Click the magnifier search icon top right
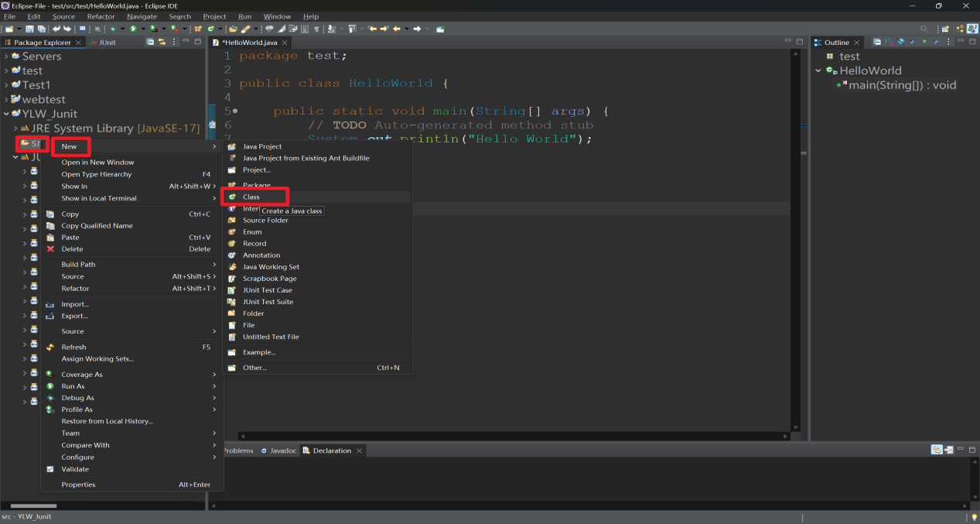980x524 pixels. pyautogui.click(x=924, y=29)
